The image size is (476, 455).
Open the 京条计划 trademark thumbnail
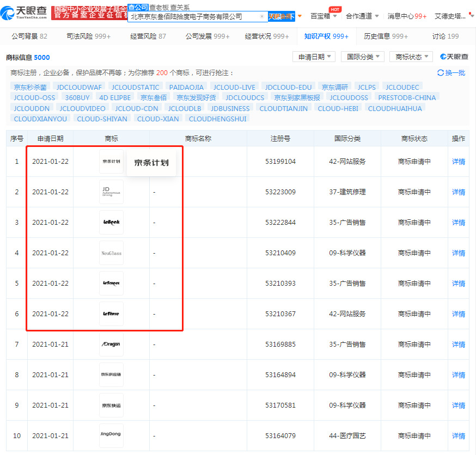[112, 162]
